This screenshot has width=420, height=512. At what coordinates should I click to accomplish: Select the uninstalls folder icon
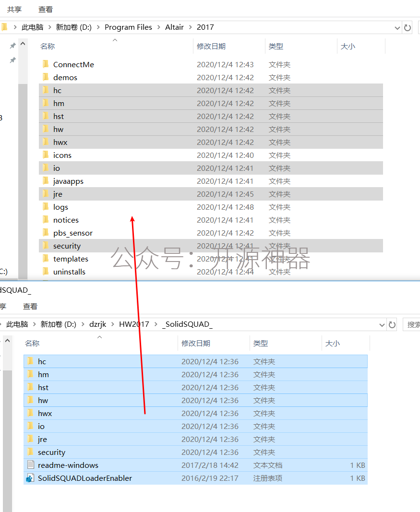(46, 271)
